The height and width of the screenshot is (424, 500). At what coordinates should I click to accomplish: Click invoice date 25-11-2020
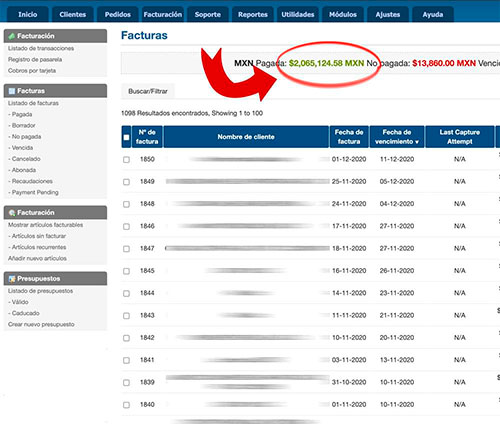click(x=349, y=182)
